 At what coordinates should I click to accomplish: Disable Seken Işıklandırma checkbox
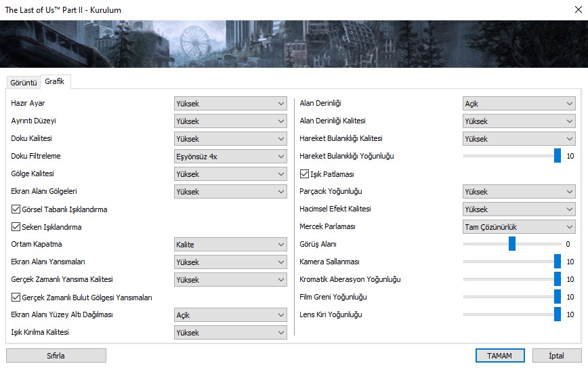click(x=16, y=227)
